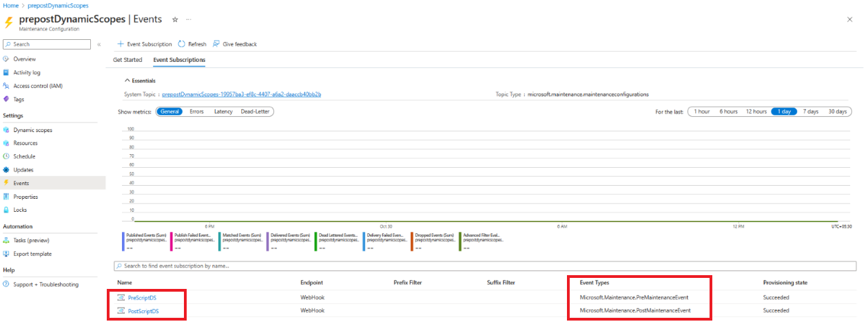
Task: Click the plus Event Subscription icon
Action: coord(121,44)
